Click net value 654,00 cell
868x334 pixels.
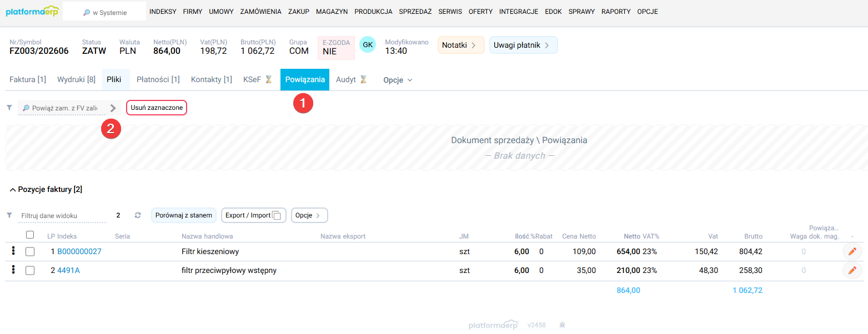click(x=628, y=251)
